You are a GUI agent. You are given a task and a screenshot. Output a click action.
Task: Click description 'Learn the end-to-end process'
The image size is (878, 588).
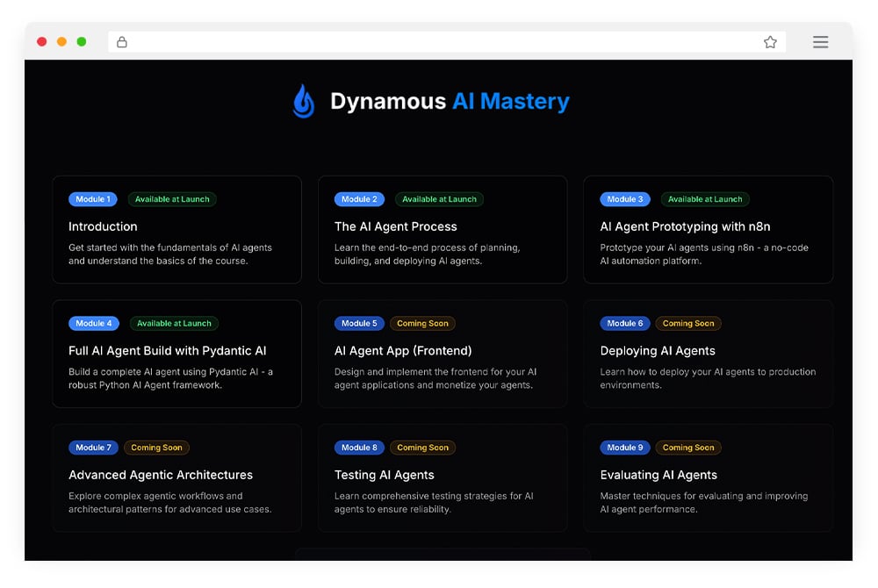(x=428, y=254)
